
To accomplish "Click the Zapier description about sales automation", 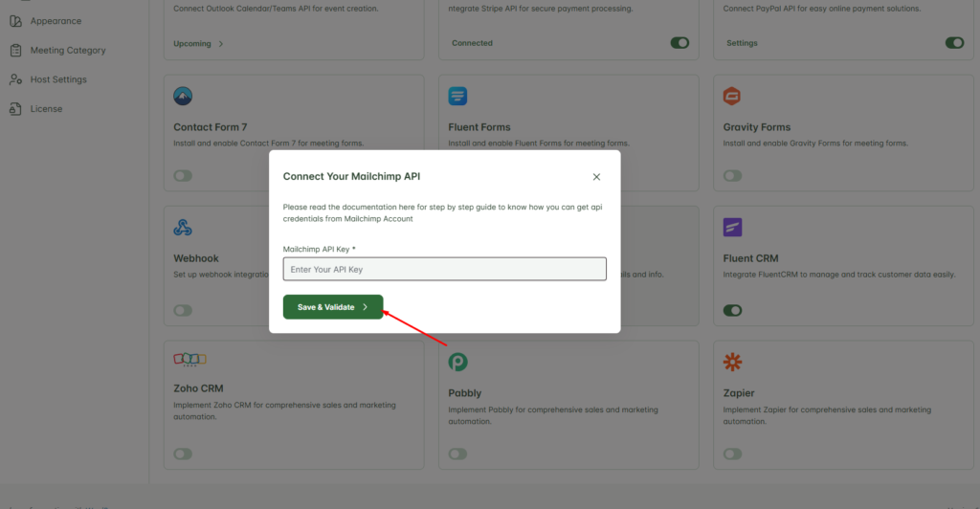I will click(x=827, y=416).
